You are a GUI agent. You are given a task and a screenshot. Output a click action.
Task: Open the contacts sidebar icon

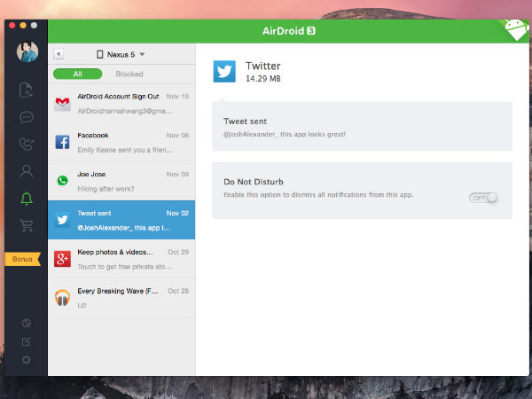click(x=26, y=171)
